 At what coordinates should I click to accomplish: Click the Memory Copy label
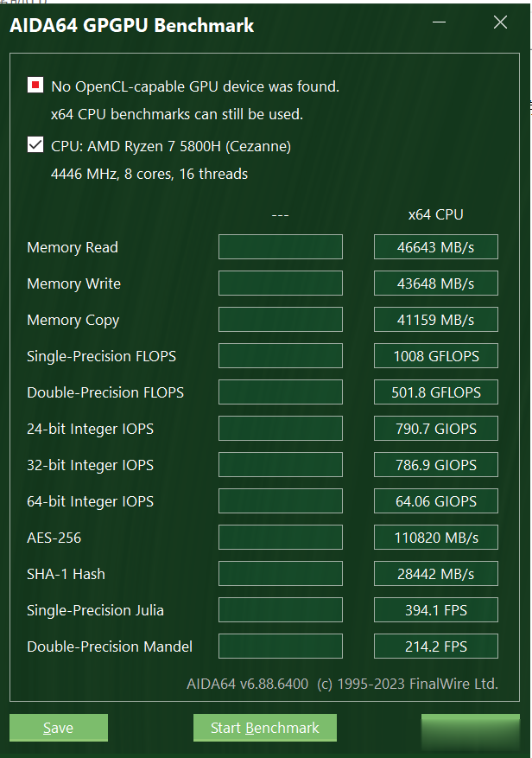(73, 320)
